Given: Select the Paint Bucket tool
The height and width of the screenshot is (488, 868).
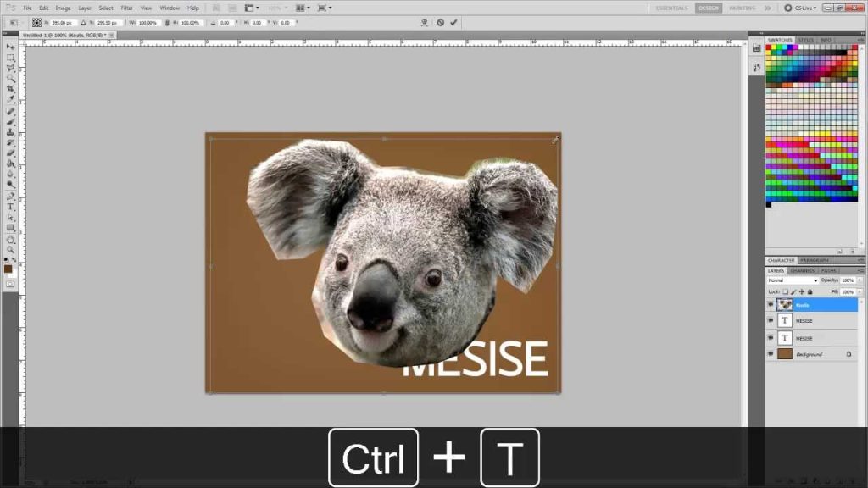Looking at the screenshot, I should (x=10, y=164).
